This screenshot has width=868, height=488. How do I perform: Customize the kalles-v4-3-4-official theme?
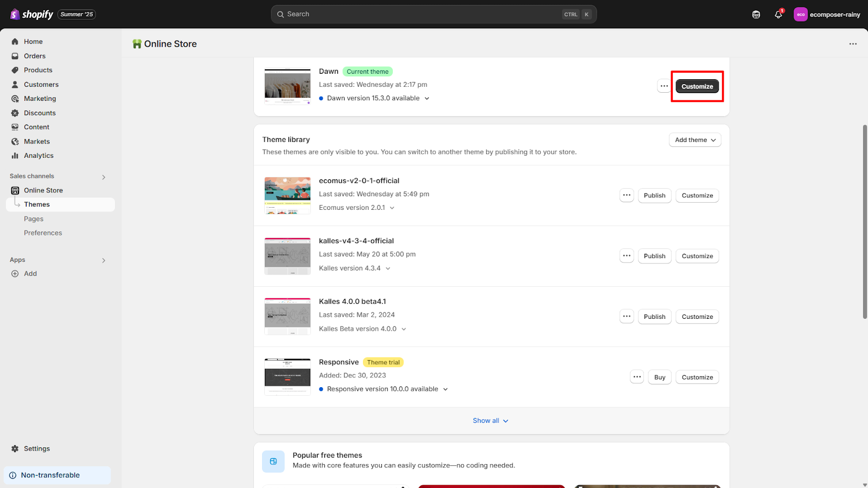pyautogui.click(x=697, y=256)
